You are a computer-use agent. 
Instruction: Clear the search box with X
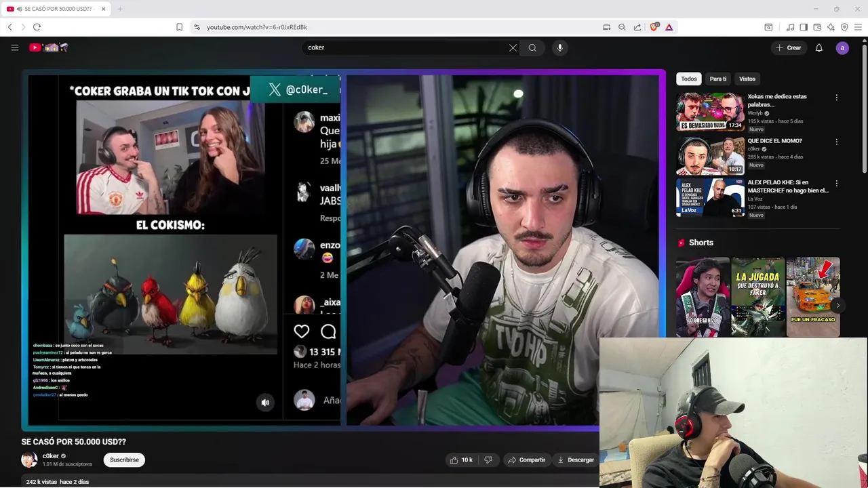point(513,47)
